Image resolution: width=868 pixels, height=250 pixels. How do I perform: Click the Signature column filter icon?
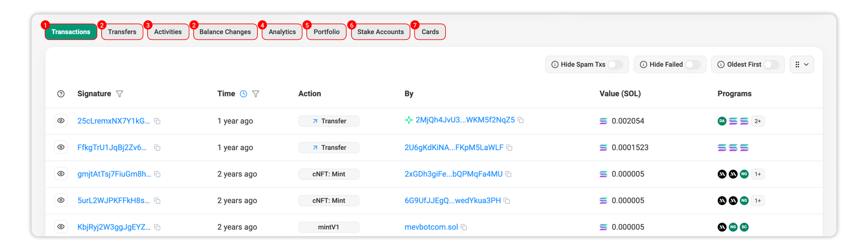tap(120, 94)
